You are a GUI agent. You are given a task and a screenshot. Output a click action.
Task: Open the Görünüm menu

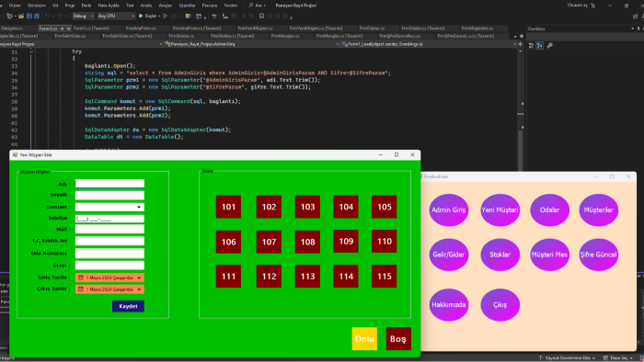pyautogui.click(x=37, y=6)
